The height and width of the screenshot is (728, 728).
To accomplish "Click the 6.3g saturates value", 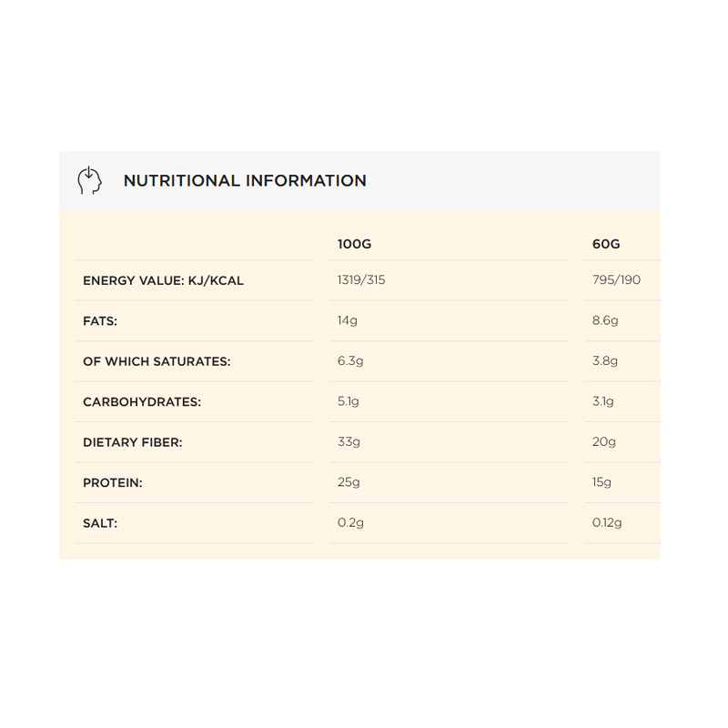I will pos(350,361).
